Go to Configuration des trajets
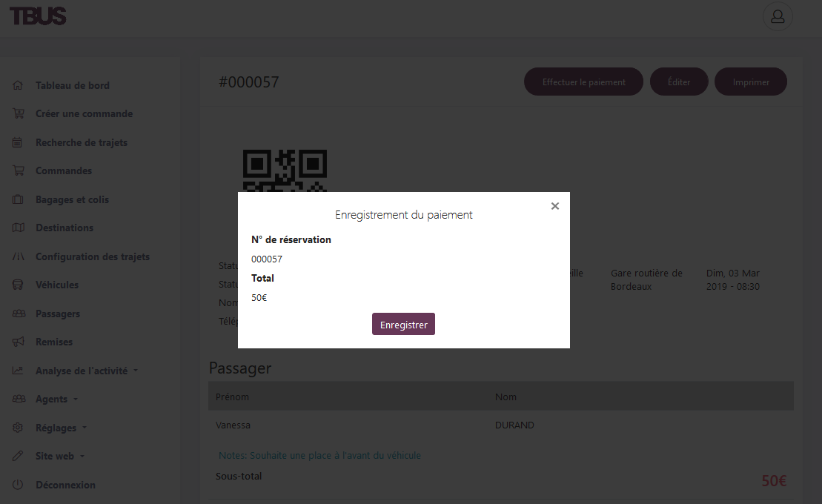Viewport: 822px width, 504px height. (93, 256)
